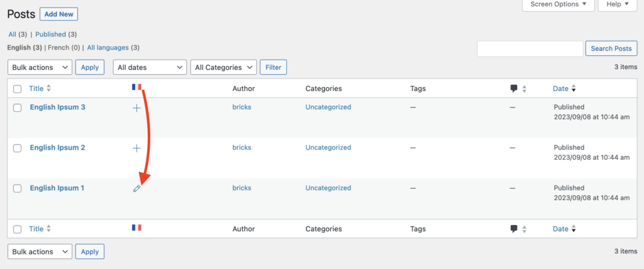Click the French flag icon in the table header

coord(136,87)
